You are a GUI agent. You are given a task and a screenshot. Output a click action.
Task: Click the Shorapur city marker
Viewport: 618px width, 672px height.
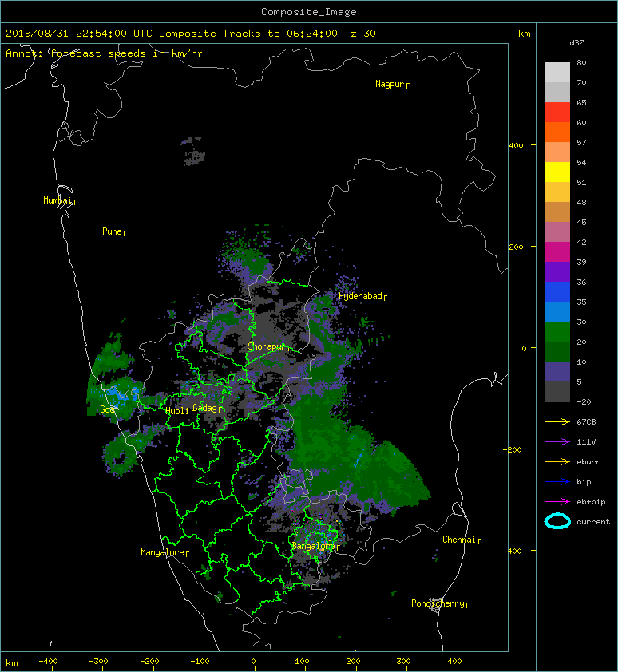tap(269, 346)
